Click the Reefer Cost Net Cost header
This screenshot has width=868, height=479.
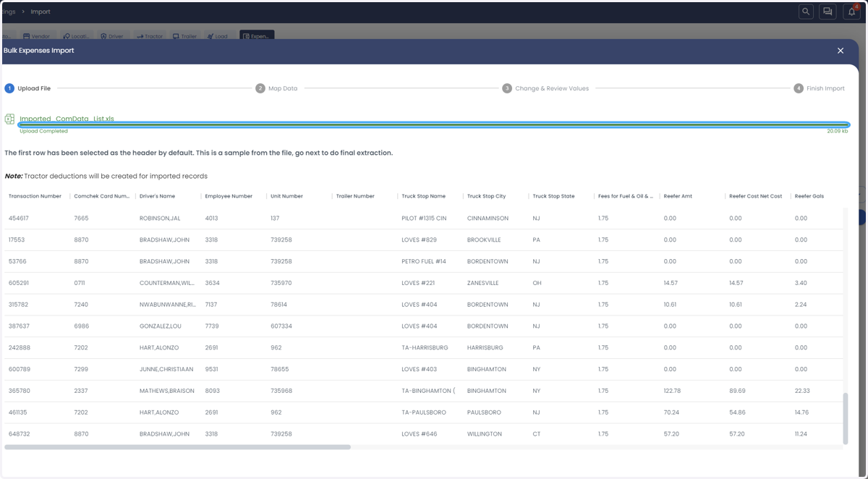[x=755, y=196]
